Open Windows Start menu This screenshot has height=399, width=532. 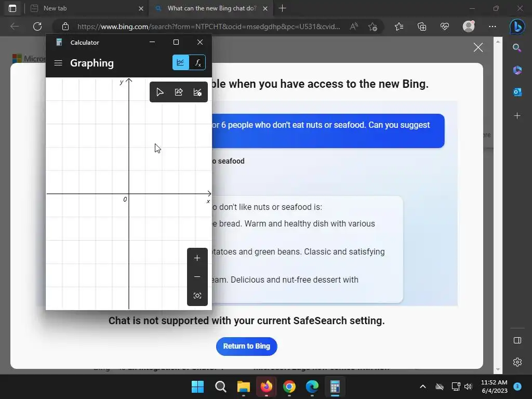(x=197, y=387)
